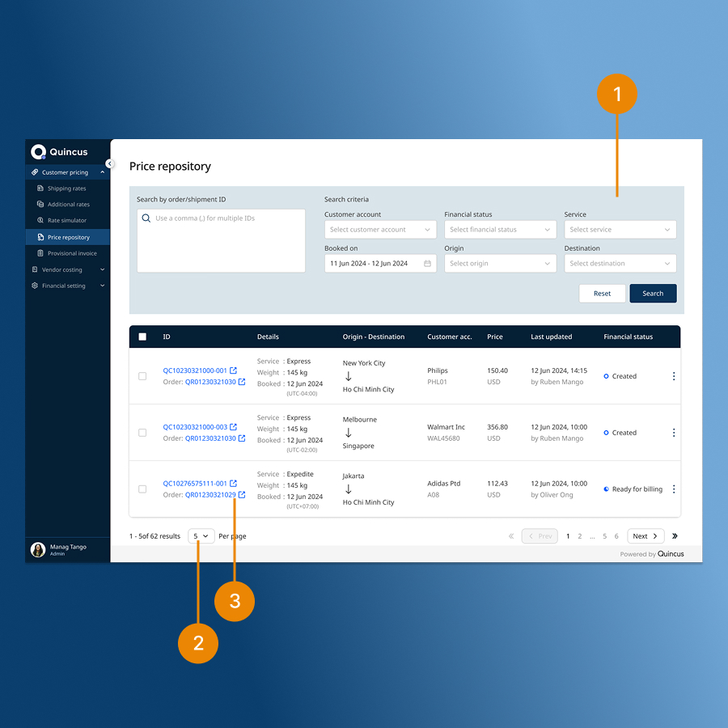728x728 pixels.
Task: Tick the checkbox for the Adidas Ptd row
Action: tap(142, 489)
